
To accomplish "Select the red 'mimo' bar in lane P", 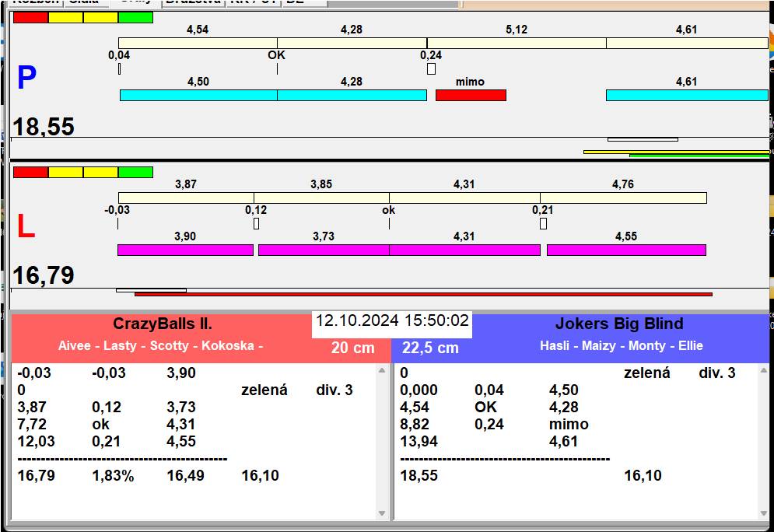I will (x=471, y=95).
